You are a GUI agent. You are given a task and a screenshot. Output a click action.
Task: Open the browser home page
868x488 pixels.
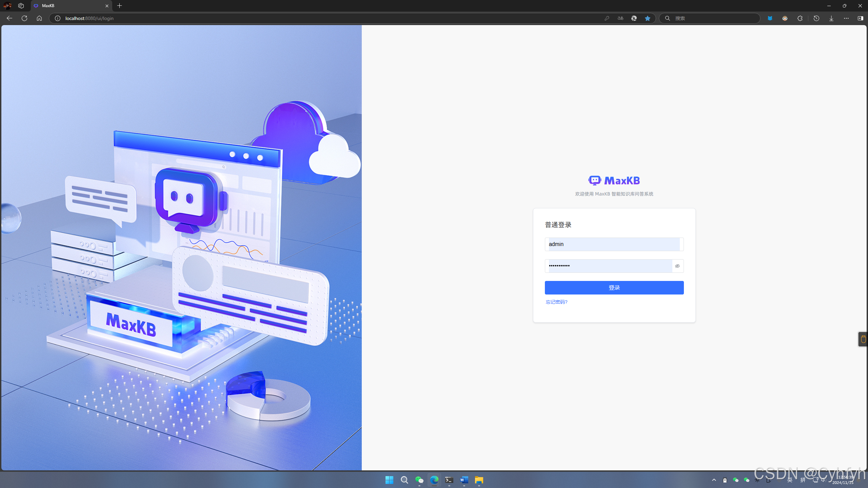pos(39,18)
